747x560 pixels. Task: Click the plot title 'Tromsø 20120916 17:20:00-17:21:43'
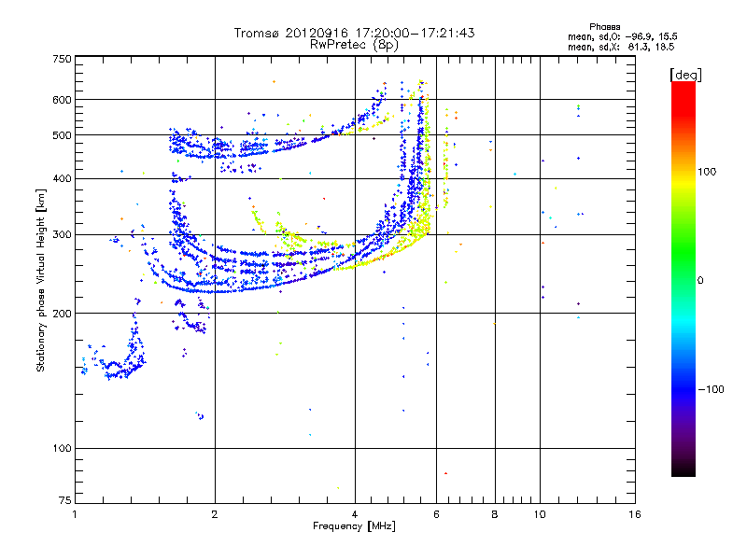pos(354,33)
